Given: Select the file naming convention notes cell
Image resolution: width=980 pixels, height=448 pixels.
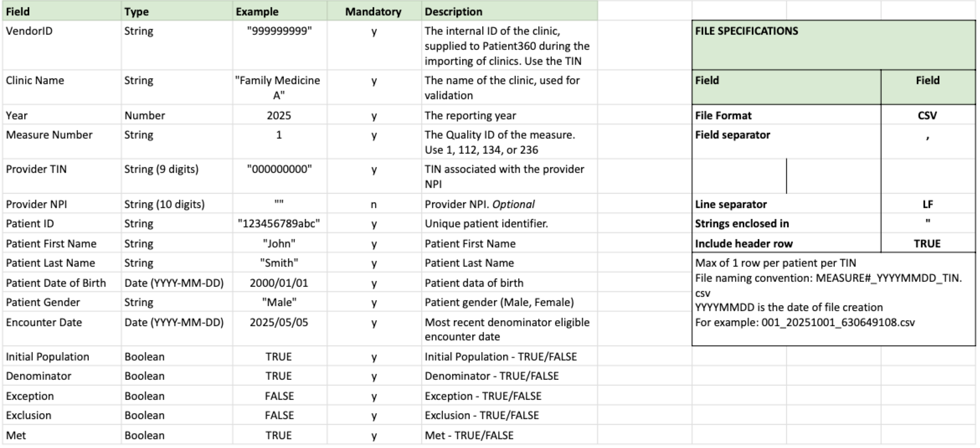Looking at the screenshot, I should coord(833,299).
